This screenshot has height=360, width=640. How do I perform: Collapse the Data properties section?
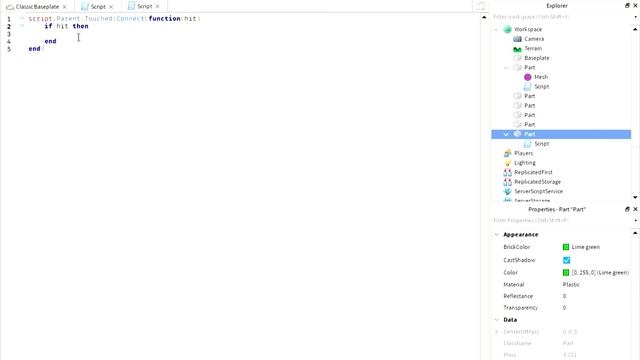coord(496,320)
